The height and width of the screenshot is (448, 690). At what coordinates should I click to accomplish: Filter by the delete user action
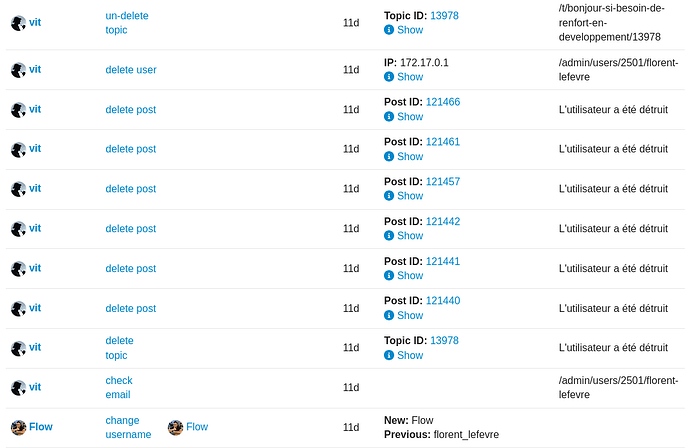click(131, 70)
